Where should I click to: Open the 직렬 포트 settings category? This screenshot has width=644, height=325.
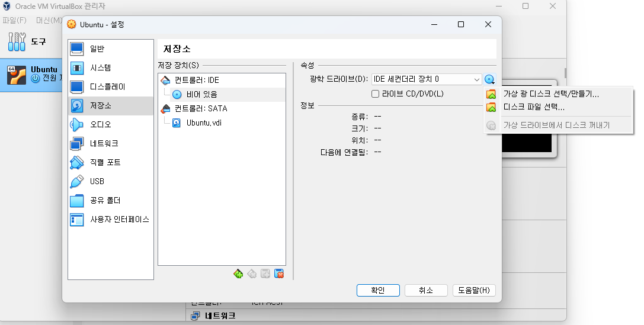pos(110,162)
